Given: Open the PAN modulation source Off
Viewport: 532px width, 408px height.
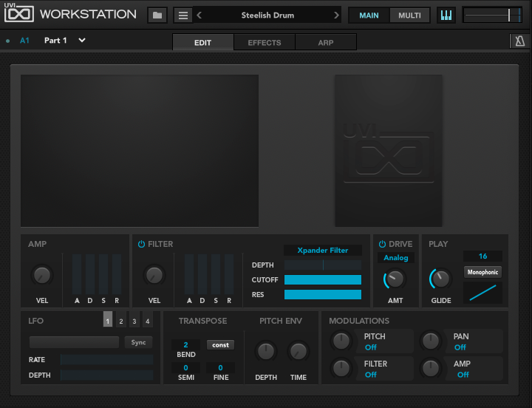Looking at the screenshot, I should (x=460, y=347).
